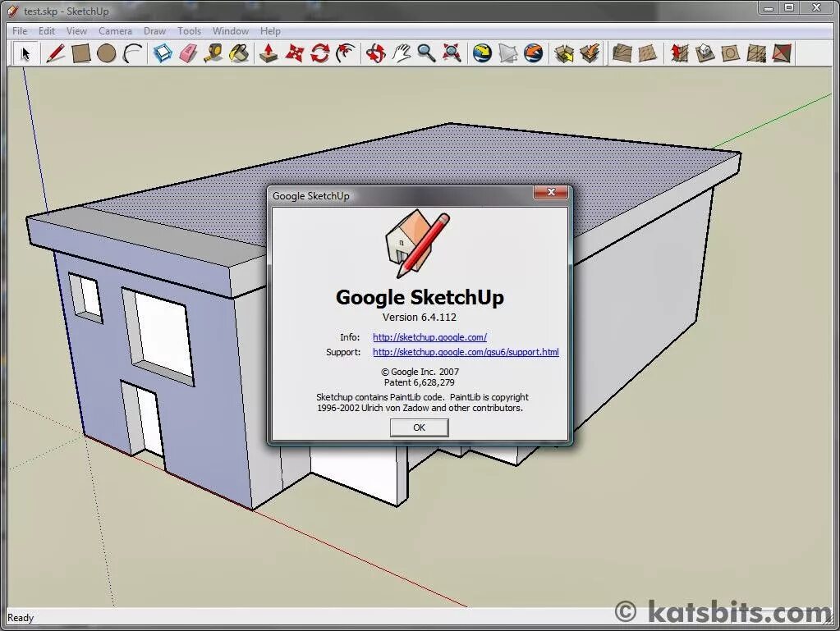Choose the Pan hand tool
840x631 pixels.
pos(402,53)
